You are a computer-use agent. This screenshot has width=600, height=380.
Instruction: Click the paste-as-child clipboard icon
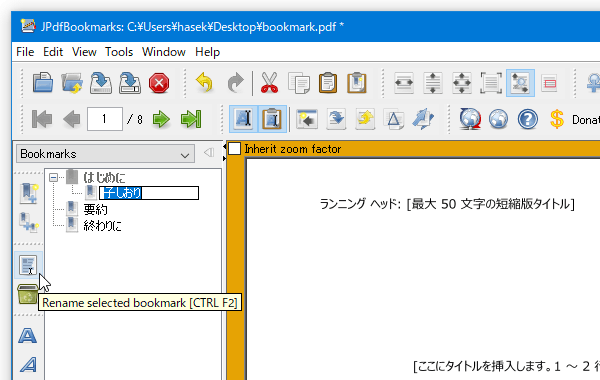(357, 83)
